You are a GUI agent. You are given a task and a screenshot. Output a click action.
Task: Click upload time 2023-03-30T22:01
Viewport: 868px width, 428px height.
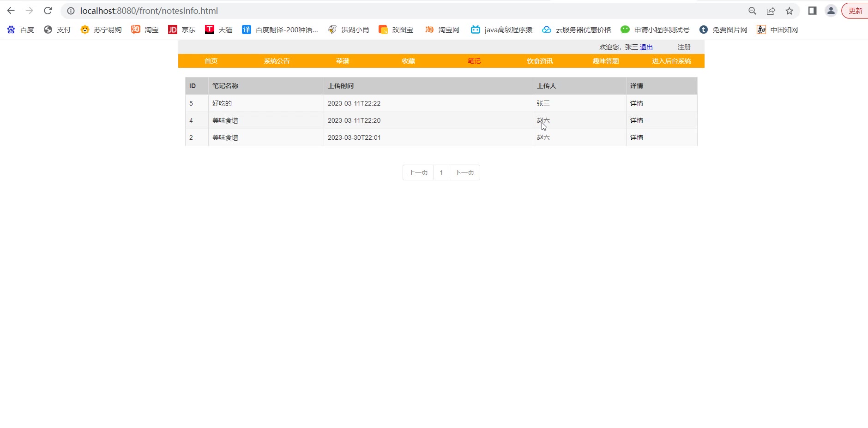pos(354,137)
